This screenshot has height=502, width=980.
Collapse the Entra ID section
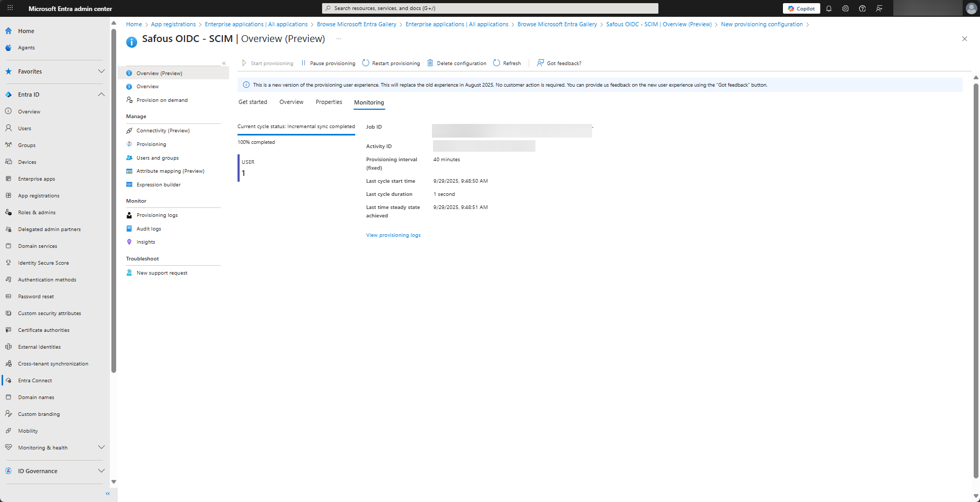pyautogui.click(x=101, y=95)
